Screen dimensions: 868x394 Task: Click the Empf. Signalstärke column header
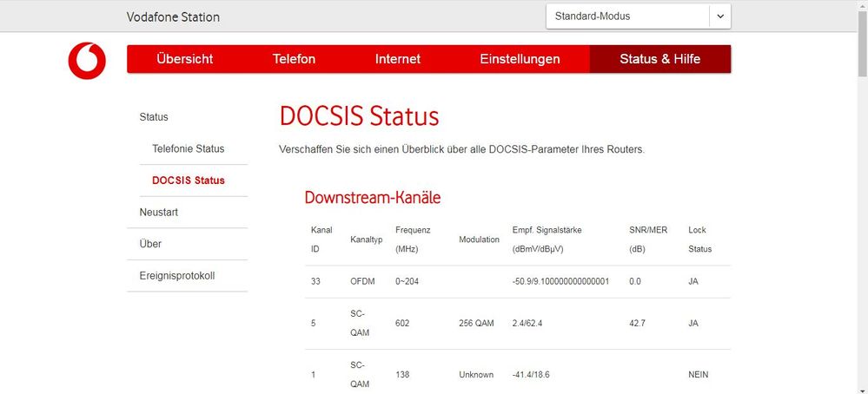[x=547, y=240]
